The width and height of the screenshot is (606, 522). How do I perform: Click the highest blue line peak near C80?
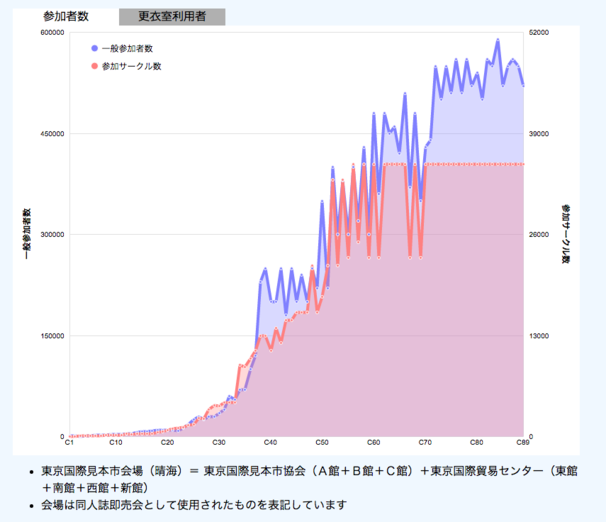pyautogui.click(x=498, y=40)
